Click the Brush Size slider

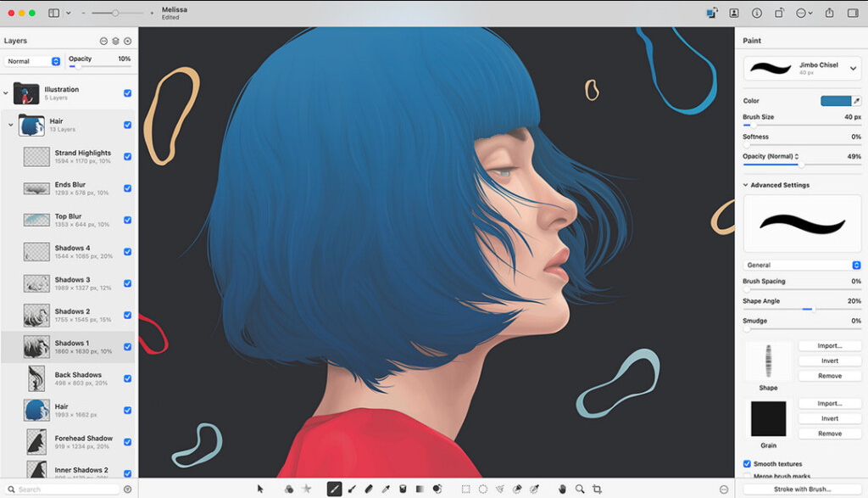coord(802,126)
